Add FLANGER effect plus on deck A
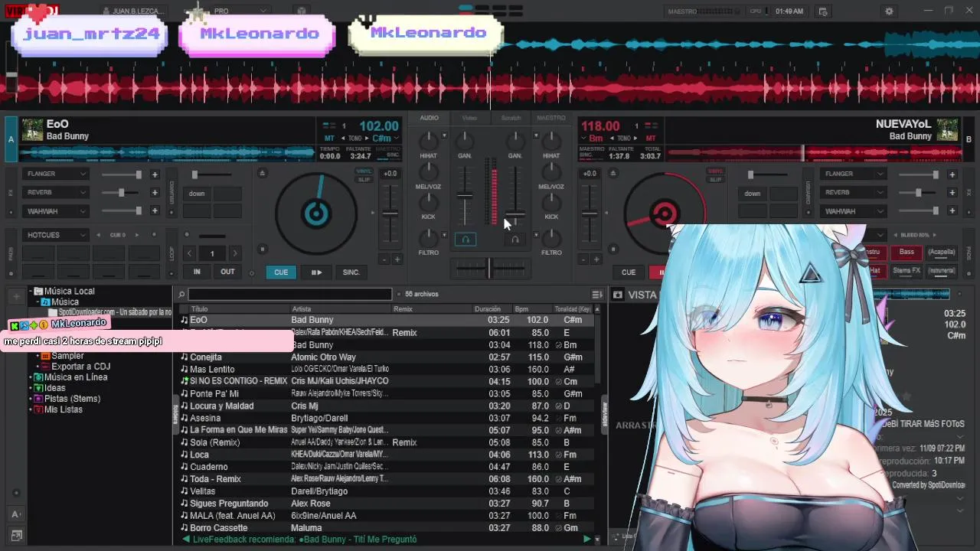The height and width of the screenshot is (551, 980). [155, 174]
